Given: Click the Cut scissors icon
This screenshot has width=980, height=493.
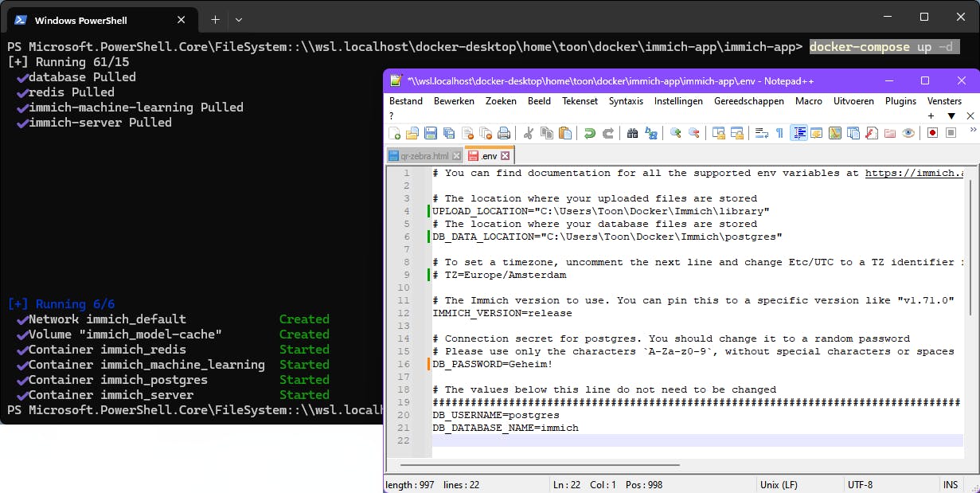Looking at the screenshot, I should point(529,133).
